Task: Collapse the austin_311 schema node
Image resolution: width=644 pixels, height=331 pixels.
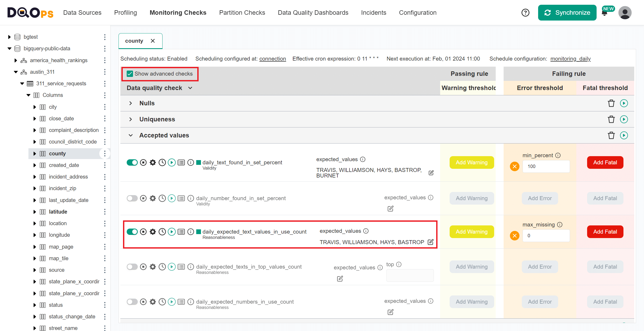Action: 16,72
